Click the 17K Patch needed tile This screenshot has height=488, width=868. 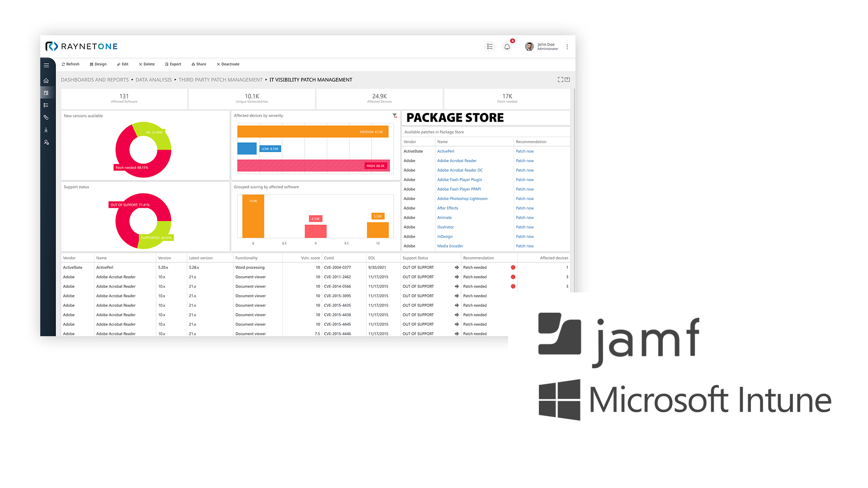click(x=507, y=99)
